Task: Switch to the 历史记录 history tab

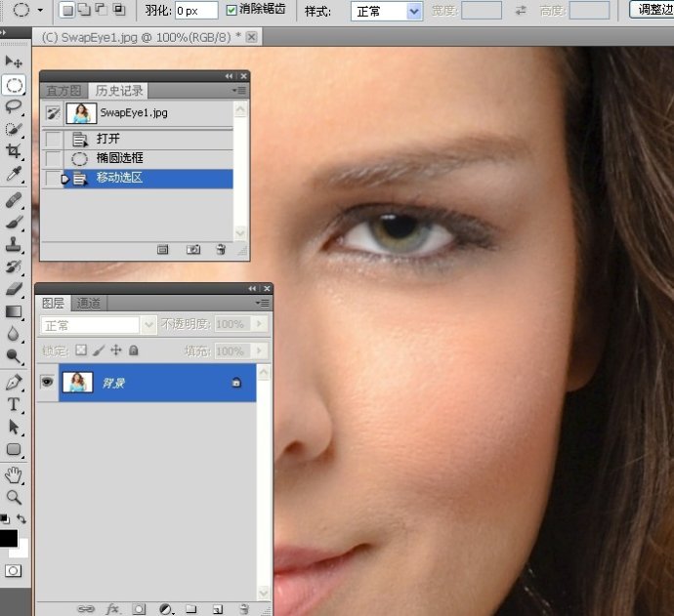Action: tap(119, 90)
